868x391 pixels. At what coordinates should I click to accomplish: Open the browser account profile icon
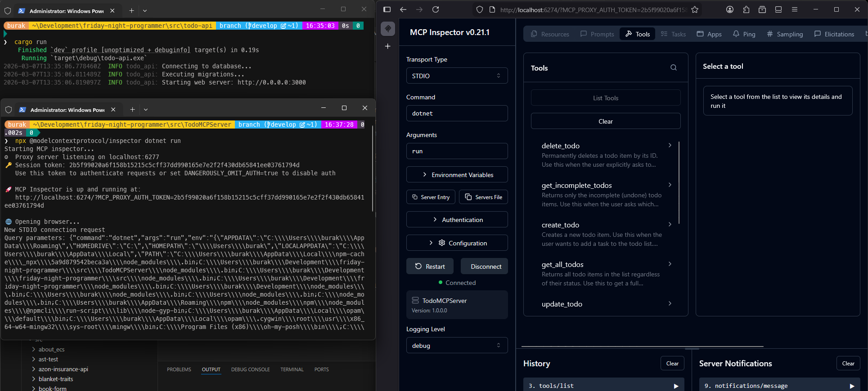730,9
